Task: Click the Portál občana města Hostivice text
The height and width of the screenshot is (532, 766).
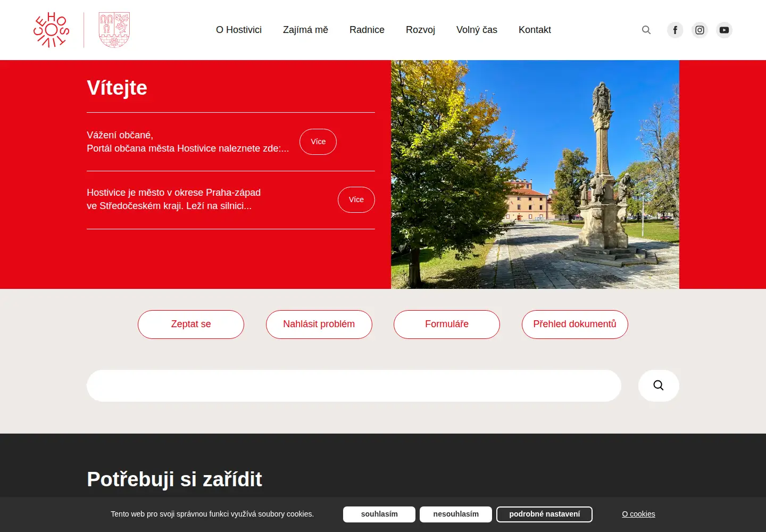Action: coord(188,148)
